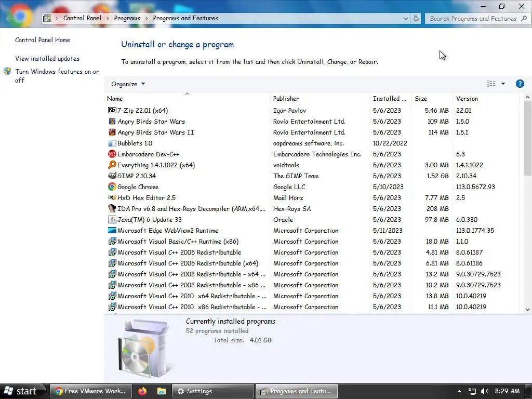Click the refresh icon in address bar

click(416, 19)
